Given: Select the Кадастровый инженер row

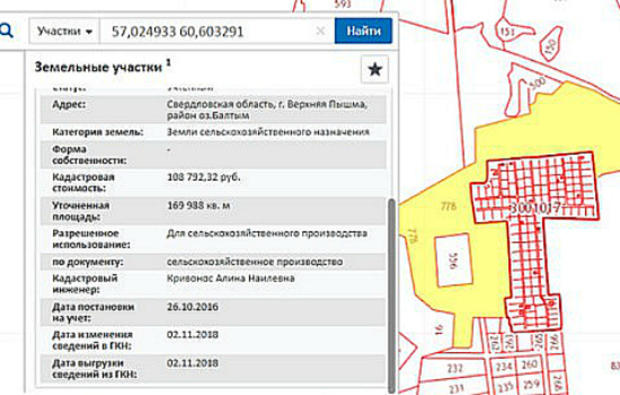Looking at the screenshot, I should (x=213, y=284).
